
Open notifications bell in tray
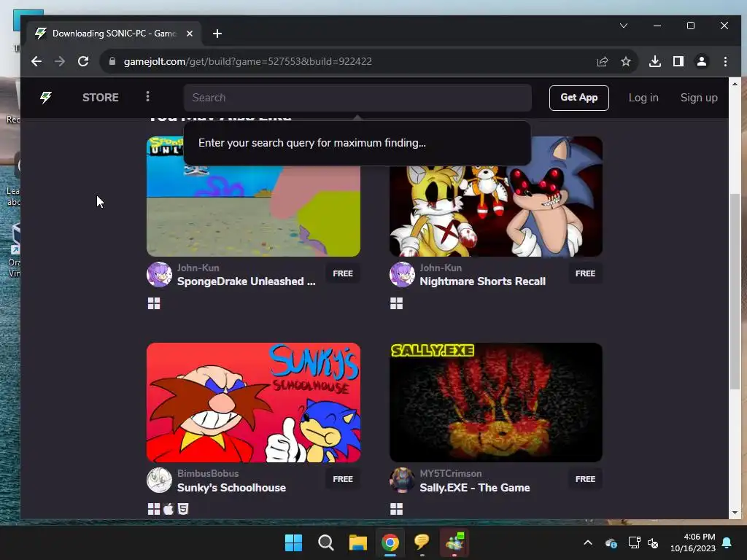pyautogui.click(x=727, y=542)
